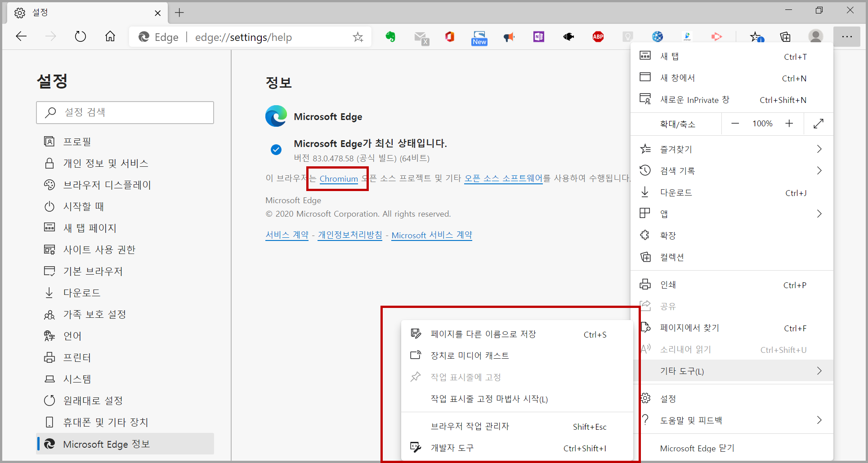Open 기본 브라우저 section
This screenshot has height=463, width=868.
click(x=125, y=271)
